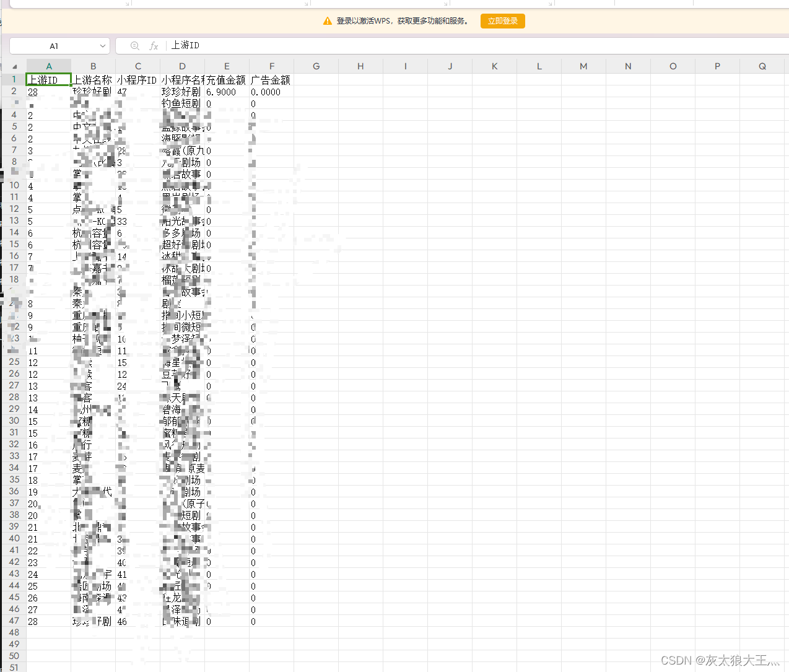
Task: Click the fx insert function icon
Action: [x=154, y=45]
